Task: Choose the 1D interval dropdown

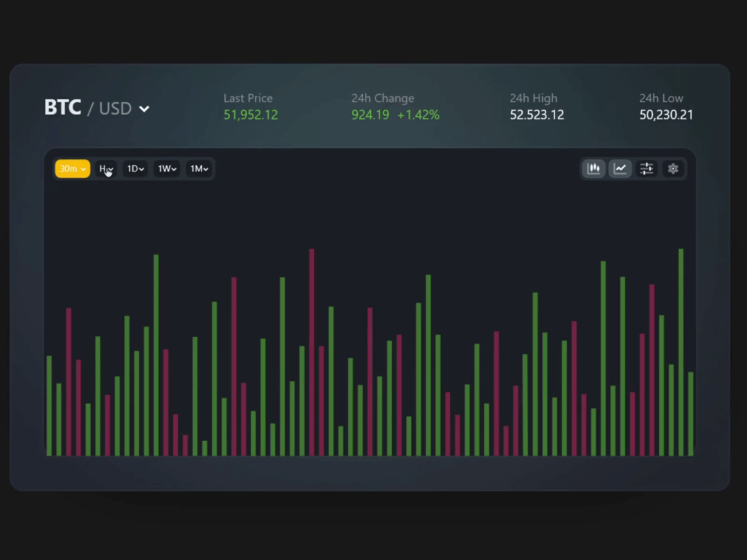Action: (x=135, y=168)
